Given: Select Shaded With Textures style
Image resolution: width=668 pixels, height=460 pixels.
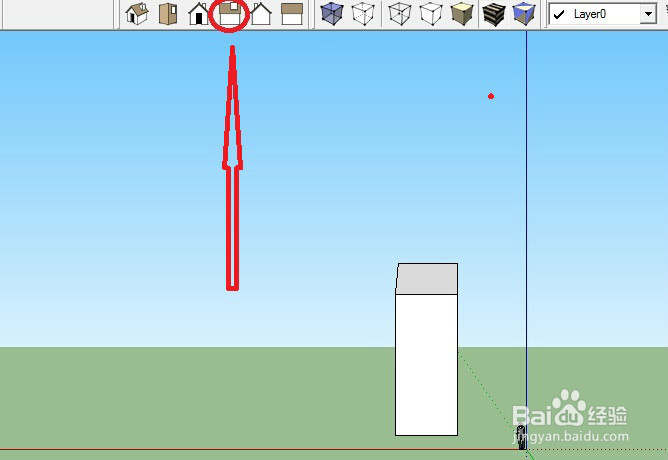Looking at the screenshot, I should 493,14.
